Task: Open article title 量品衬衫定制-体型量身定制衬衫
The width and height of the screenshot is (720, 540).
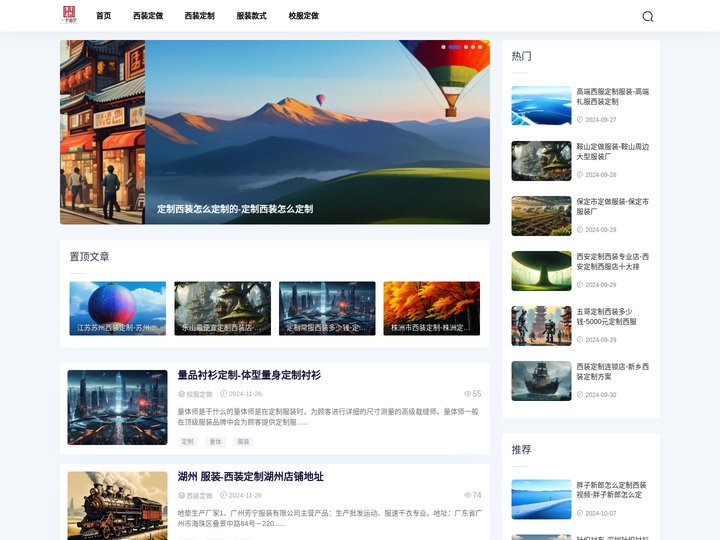Action: point(249,375)
